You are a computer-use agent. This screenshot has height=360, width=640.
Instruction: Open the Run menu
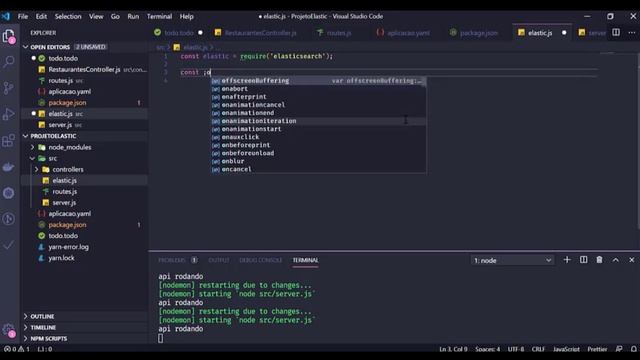tap(133, 16)
